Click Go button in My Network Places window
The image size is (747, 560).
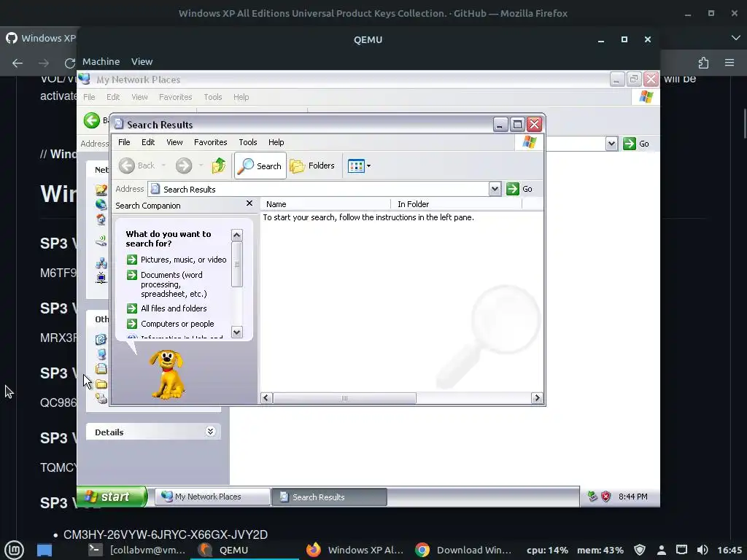(636, 144)
